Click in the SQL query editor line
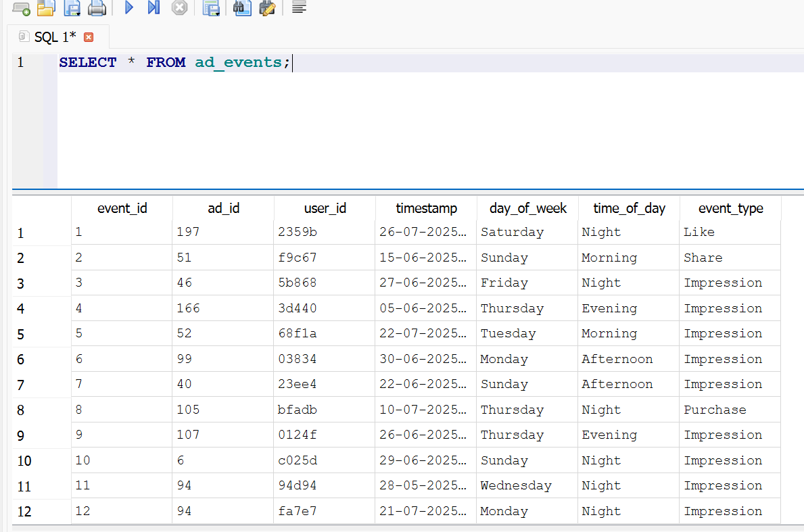Screen dimensions: 804x532 (x=406, y=63)
